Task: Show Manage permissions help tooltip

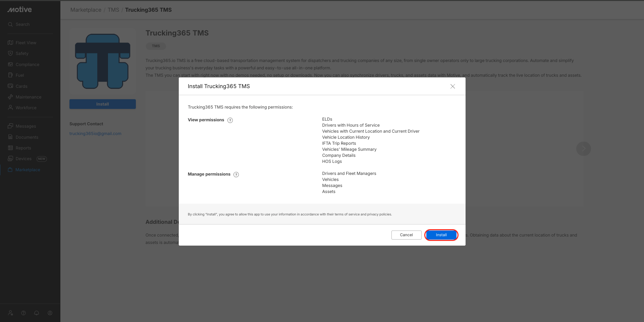Action: pos(236,175)
